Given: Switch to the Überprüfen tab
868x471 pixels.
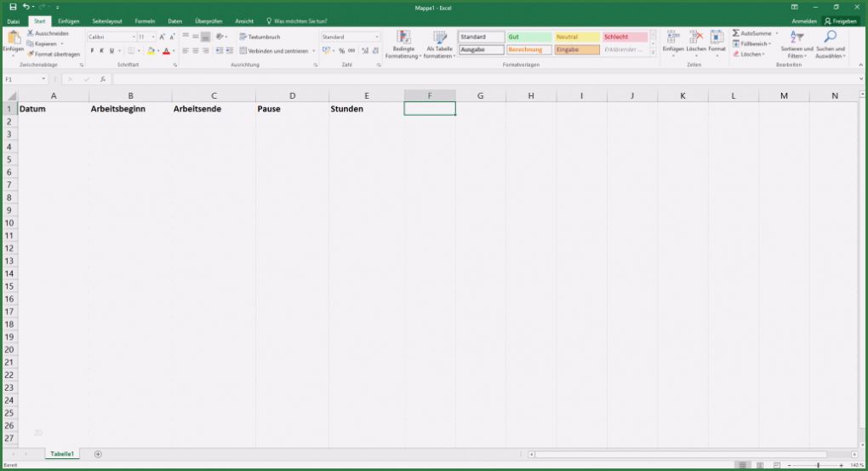Looking at the screenshot, I should coord(208,21).
